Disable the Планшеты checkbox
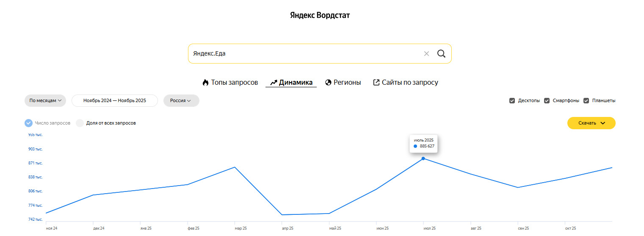Image resolution: width=644 pixels, height=236 pixels. [586, 101]
